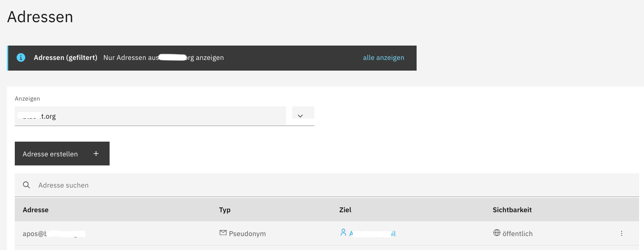Image resolution: width=644 pixels, height=250 pixels.
Task: Click the envelope icon next to Pseudonym
Action: click(x=223, y=233)
